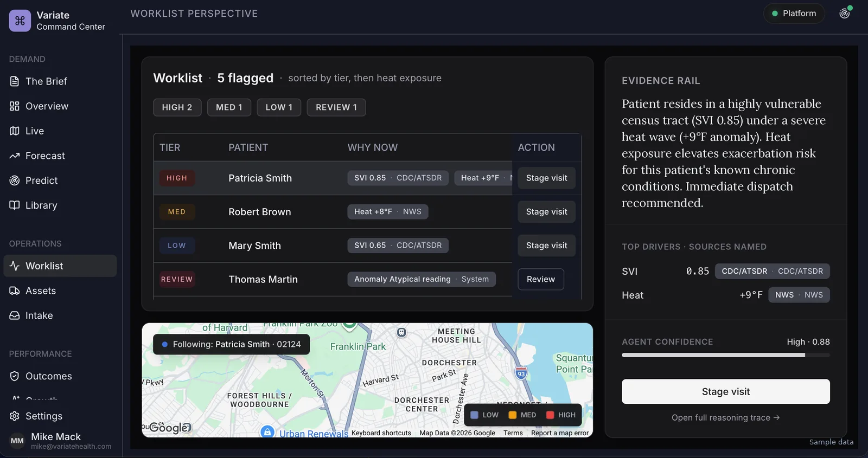The width and height of the screenshot is (868, 458).
Task: Stage visit for Mary Smith row
Action: point(546,246)
